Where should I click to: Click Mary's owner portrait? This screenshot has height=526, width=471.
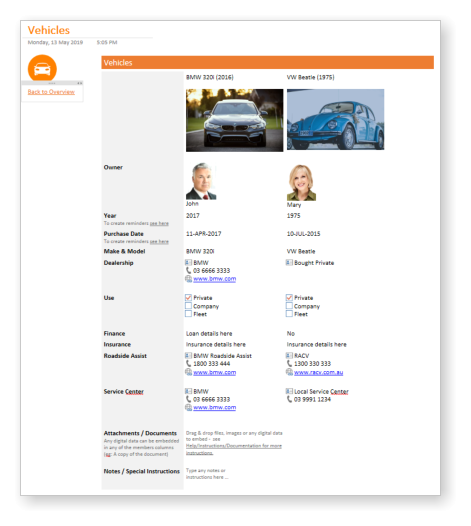point(301,182)
